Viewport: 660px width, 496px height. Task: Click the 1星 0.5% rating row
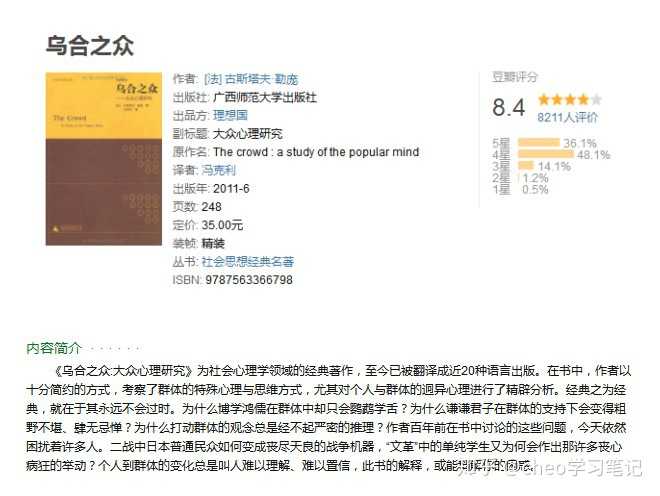click(x=521, y=189)
